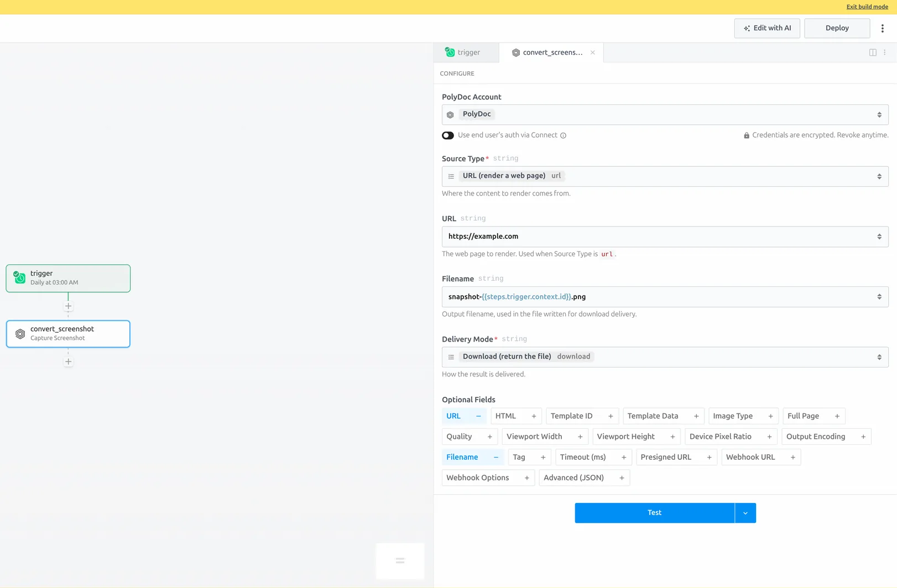This screenshot has height=588, width=897.
Task: Add the Template ID optional field
Action: (611, 416)
